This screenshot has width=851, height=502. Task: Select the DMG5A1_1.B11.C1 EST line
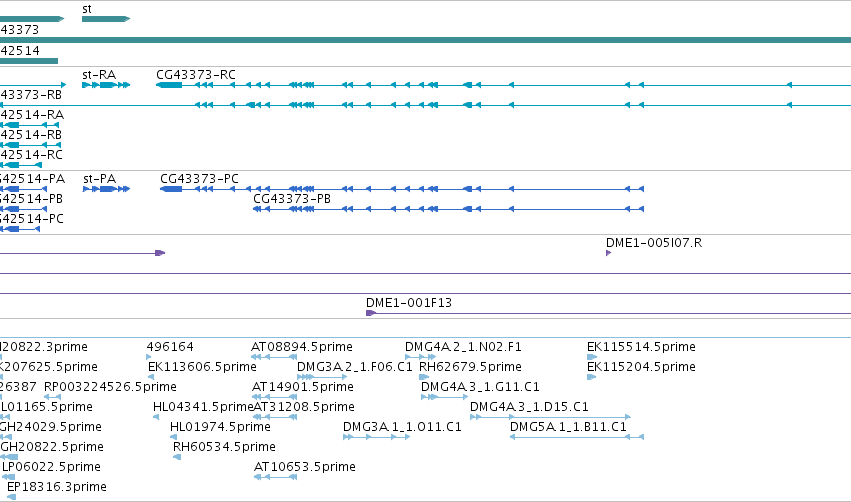point(577,437)
